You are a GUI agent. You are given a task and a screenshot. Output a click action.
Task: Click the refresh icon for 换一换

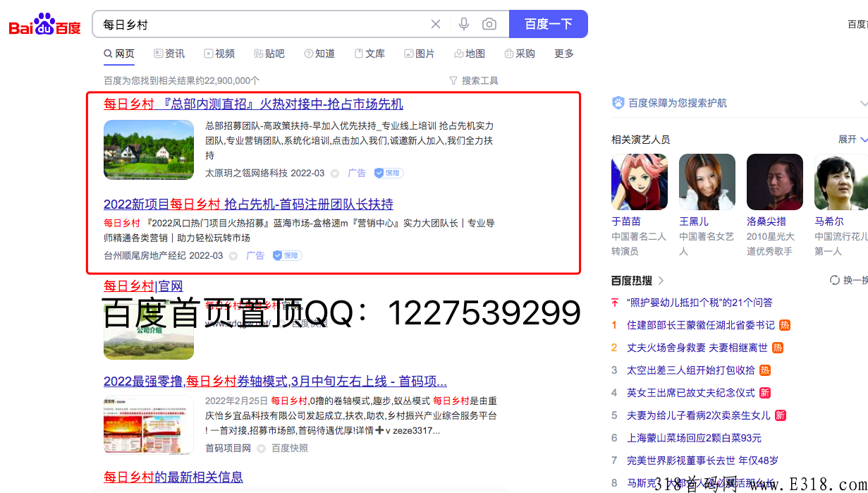835,280
